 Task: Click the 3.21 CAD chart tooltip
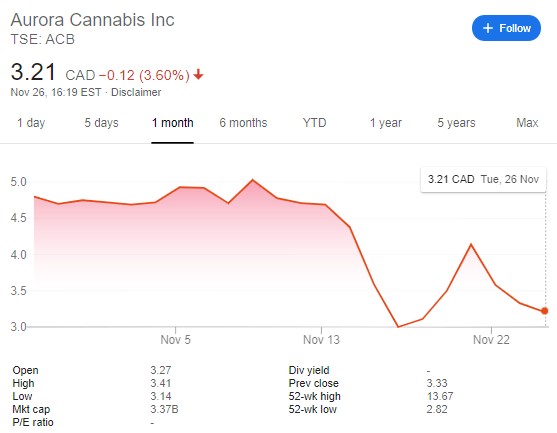point(483,179)
